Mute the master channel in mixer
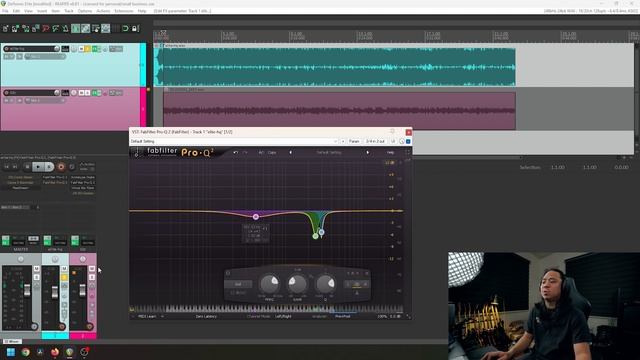The width and height of the screenshot is (640, 360). pos(36,269)
